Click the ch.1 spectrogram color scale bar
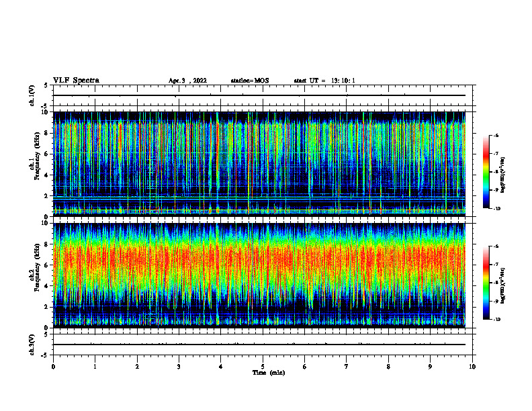The width and height of the screenshot is (532, 411). click(x=486, y=172)
